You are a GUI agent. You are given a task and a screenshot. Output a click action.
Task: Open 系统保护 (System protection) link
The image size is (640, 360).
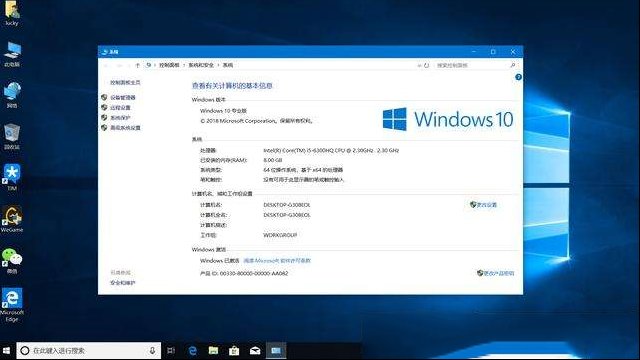click(x=120, y=118)
